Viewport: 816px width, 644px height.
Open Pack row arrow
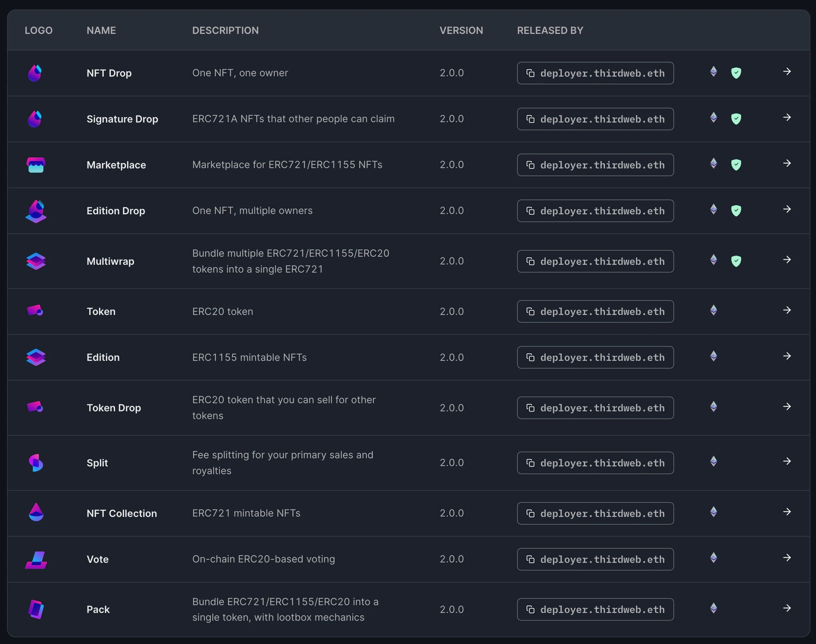[787, 608]
